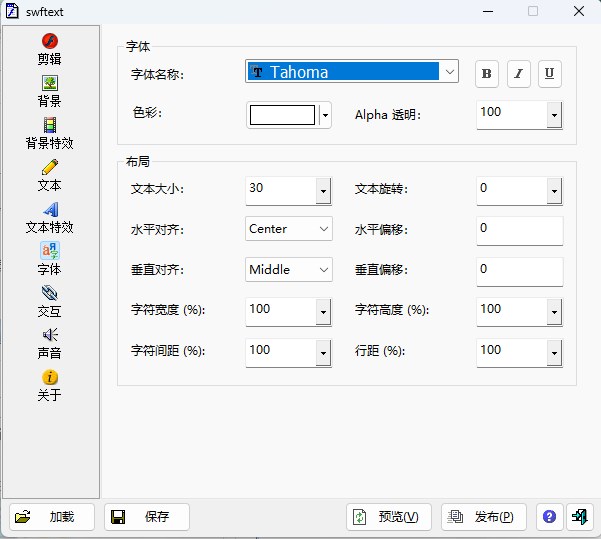This screenshot has height=539, width=601.
Task: Open the 文本特效 text effects section
Action: (49, 217)
